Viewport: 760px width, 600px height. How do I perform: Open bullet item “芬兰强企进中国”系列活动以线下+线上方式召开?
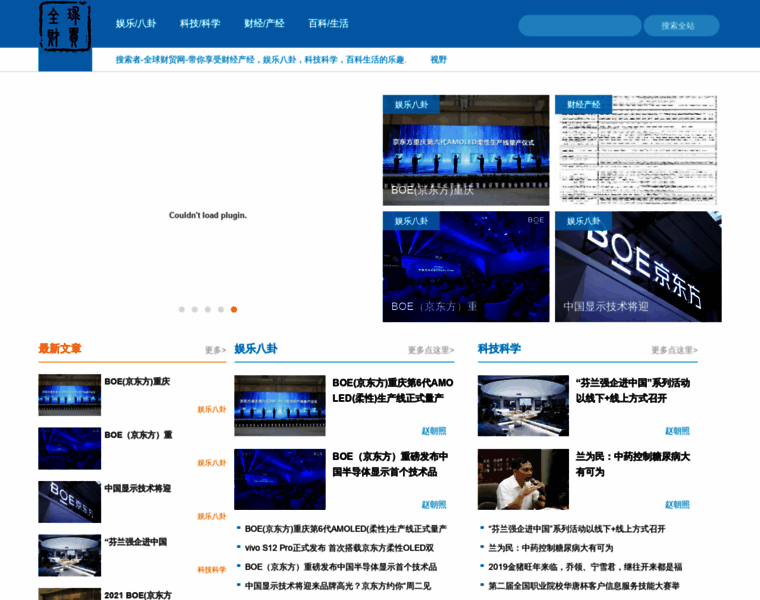[x=577, y=529]
